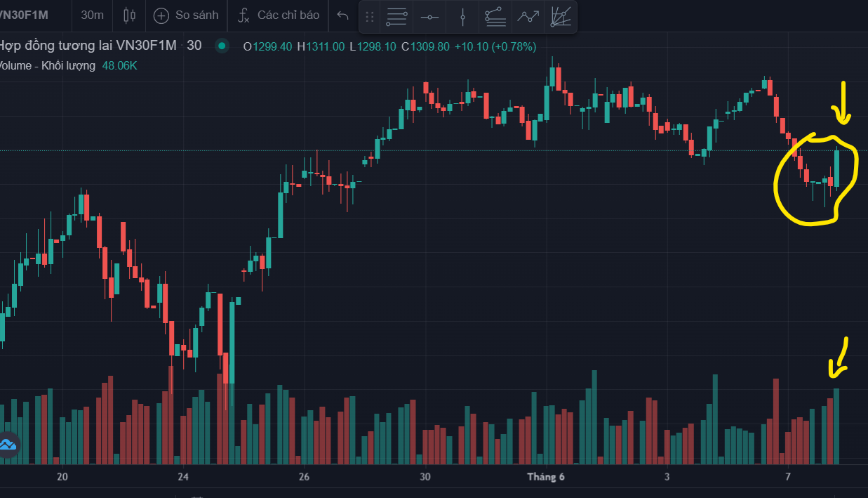Viewport: 868px width, 498px height.
Task: Click the three-line horizontal levels tool
Action: [x=397, y=17]
